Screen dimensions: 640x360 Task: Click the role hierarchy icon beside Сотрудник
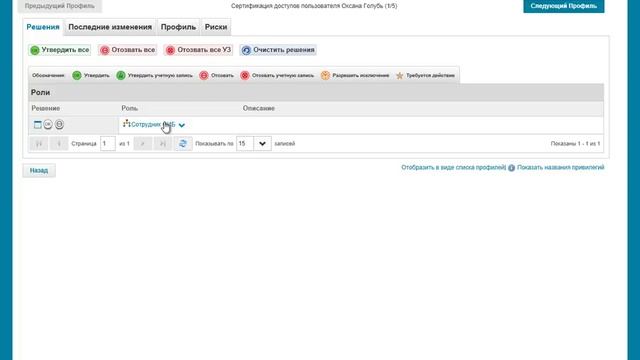[127, 123]
